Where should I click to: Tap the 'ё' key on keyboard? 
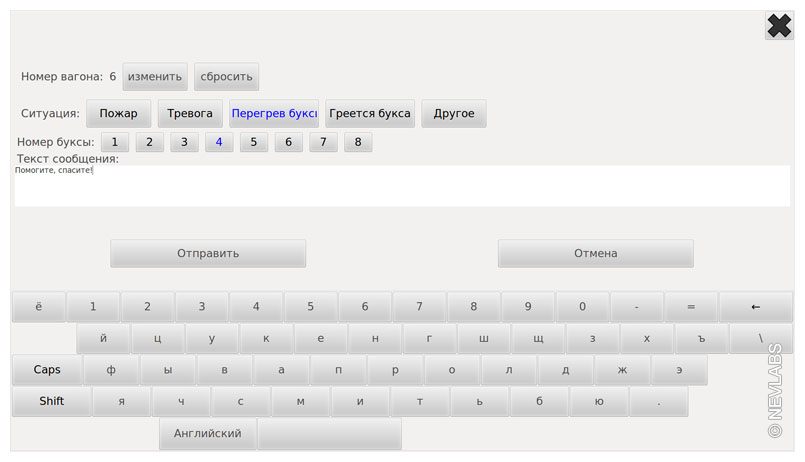coord(39,307)
